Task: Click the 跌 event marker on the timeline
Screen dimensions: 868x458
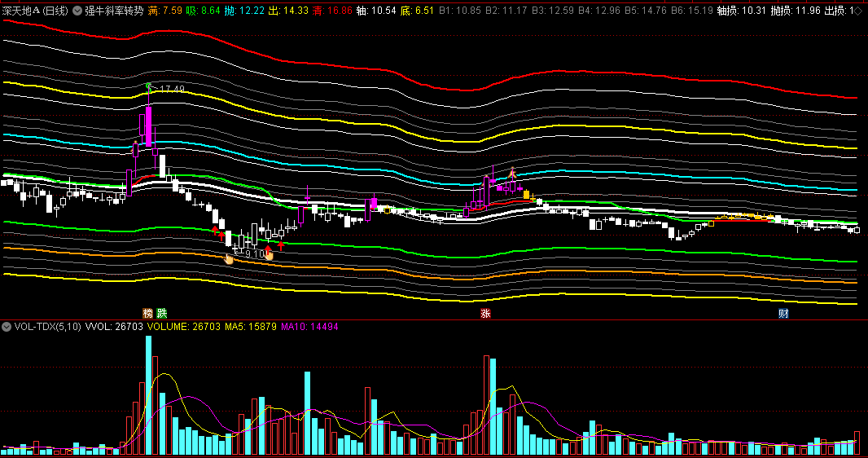Action: [x=162, y=314]
